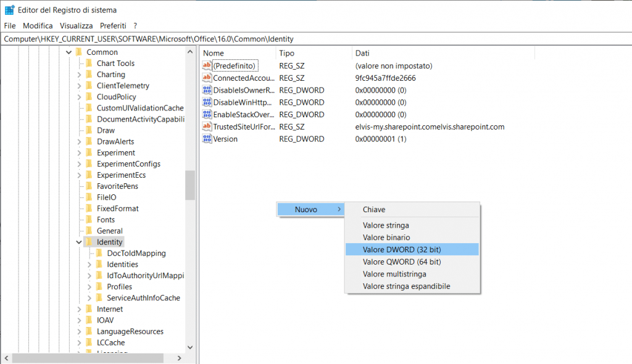Viewport: 632px width, 364px height.
Task: Select the Version DWORD value icon
Action: [x=207, y=139]
